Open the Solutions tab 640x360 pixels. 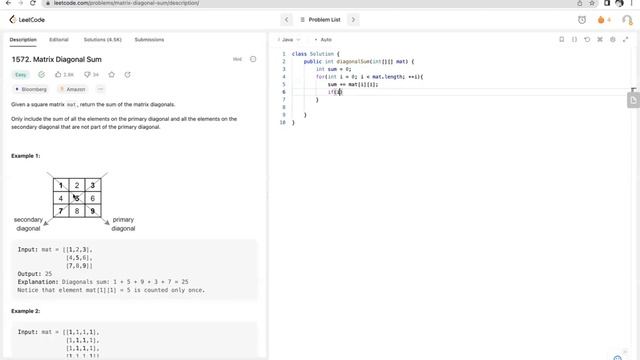click(x=102, y=40)
